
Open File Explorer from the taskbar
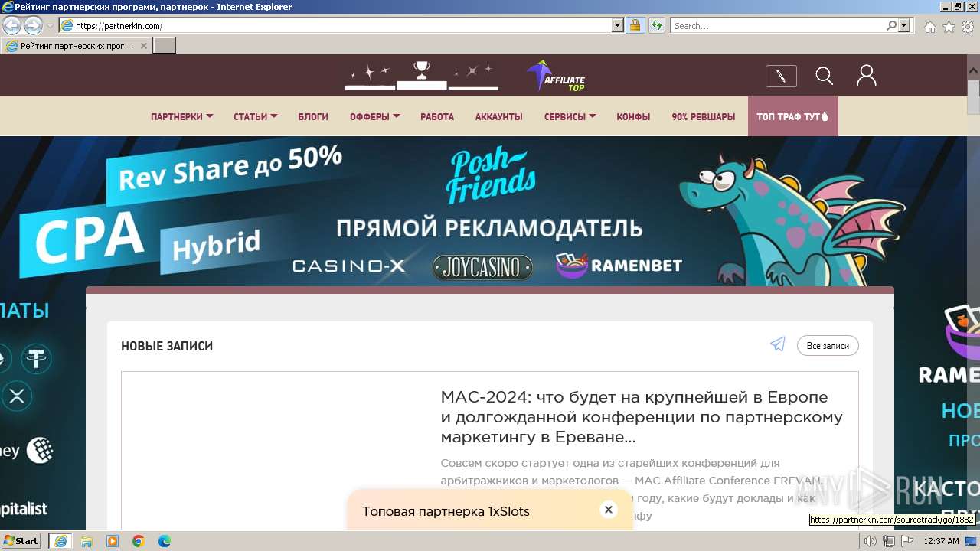click(x=87, y=541)
